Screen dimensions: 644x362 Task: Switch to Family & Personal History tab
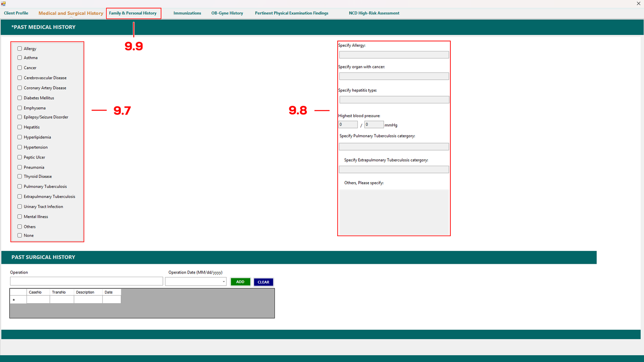pos(133,13)
